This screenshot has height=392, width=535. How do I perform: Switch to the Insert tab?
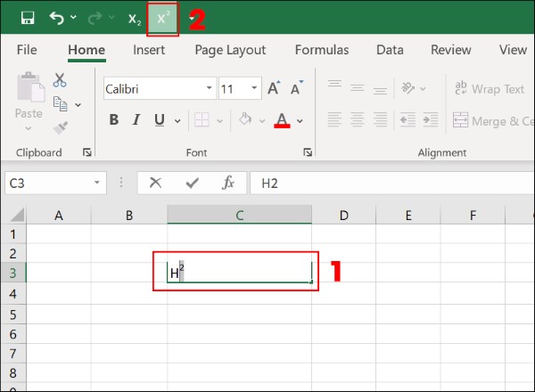tap(149, 50)
